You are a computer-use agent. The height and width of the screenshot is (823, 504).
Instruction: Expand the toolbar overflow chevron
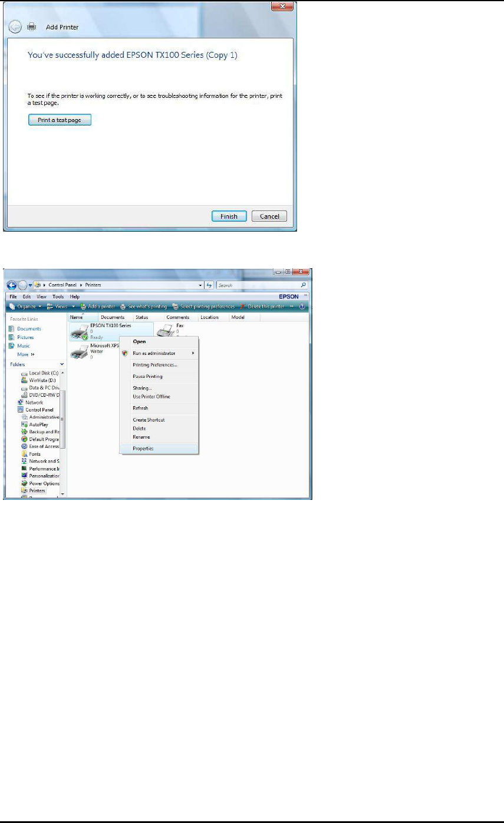point(292,307)
